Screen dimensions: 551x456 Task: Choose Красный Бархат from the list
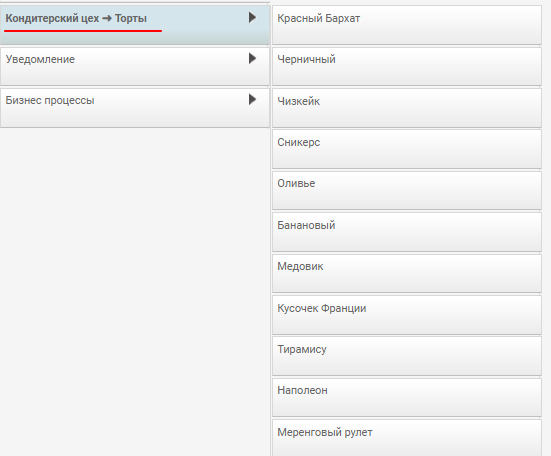pyautogui.click(x=407, y=25)
